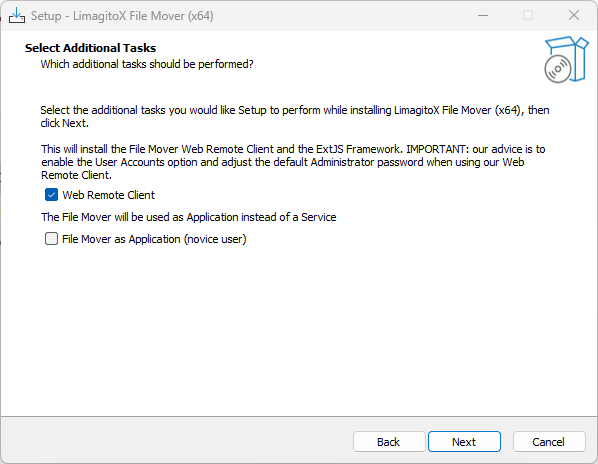598x464 pixels.
Task: Cancel the LimagitoX setup
Action: click(x=549, y=442)
